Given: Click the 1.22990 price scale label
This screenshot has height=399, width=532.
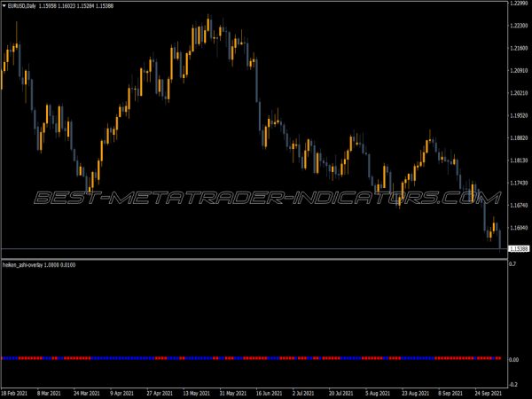Looking at the screenshot, I should point(519,3).
